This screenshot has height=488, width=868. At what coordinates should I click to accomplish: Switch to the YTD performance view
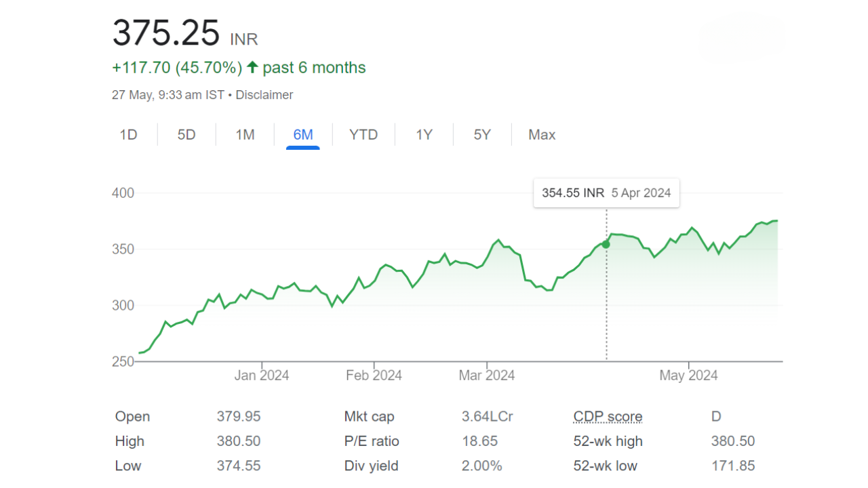(x=363, y=134)
